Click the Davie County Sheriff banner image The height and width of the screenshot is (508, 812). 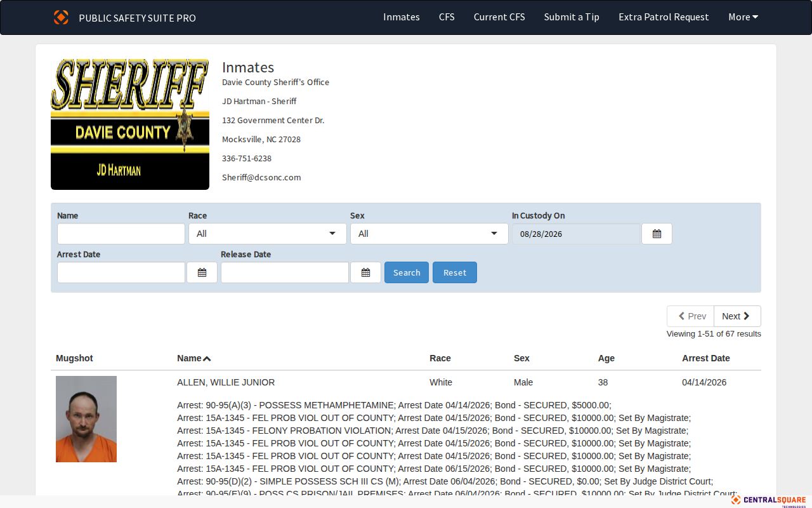(130, 124)
